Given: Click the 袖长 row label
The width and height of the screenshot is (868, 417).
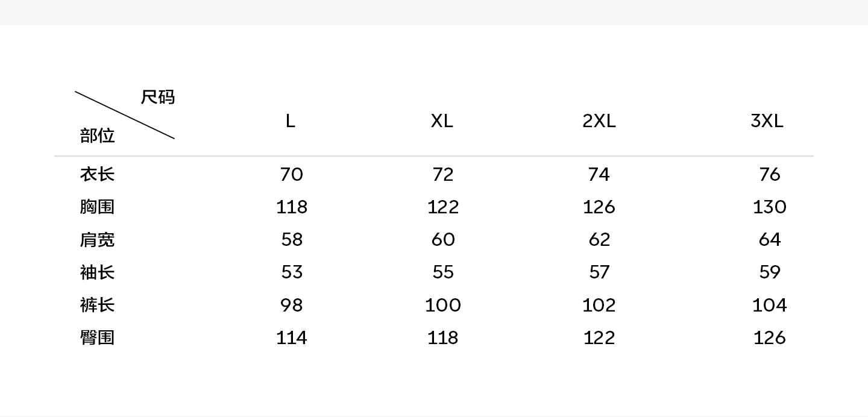Looking at the screenshot, I should pyautogui.click(x=97, y=272).
